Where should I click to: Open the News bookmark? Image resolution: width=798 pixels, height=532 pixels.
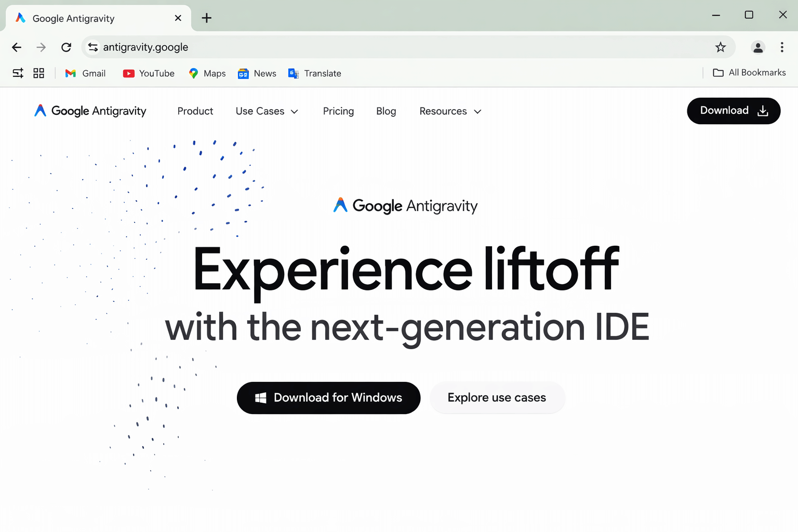click(x=257, y=73)
